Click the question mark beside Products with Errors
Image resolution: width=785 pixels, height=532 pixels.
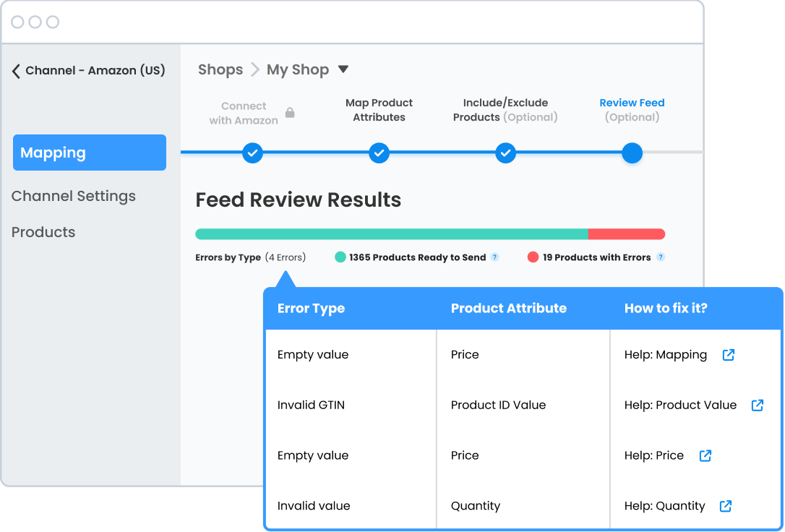click(659, 257)
